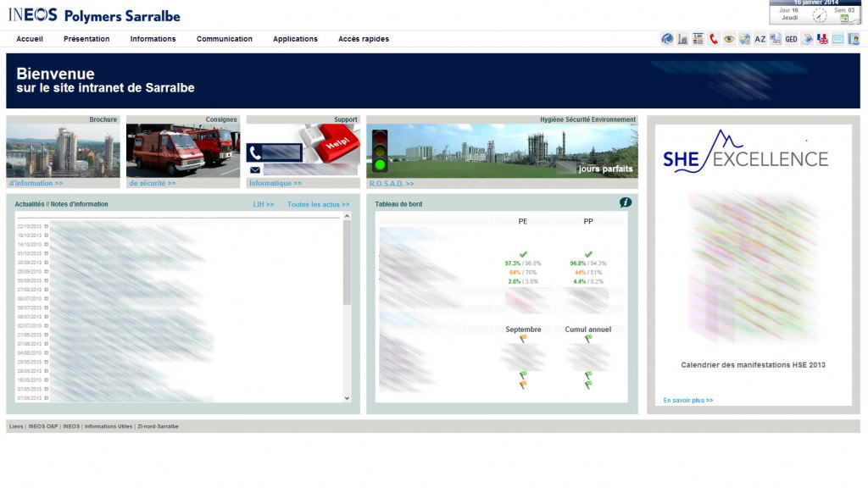The image size is (868, 493).
Task: Click the orange flag below Septembre
Action: tap(523, 339)
